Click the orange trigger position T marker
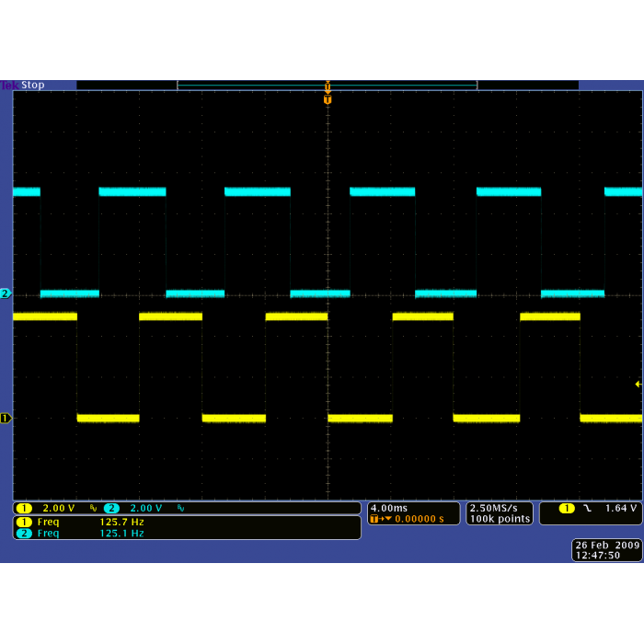 click(x=327, y=98)
